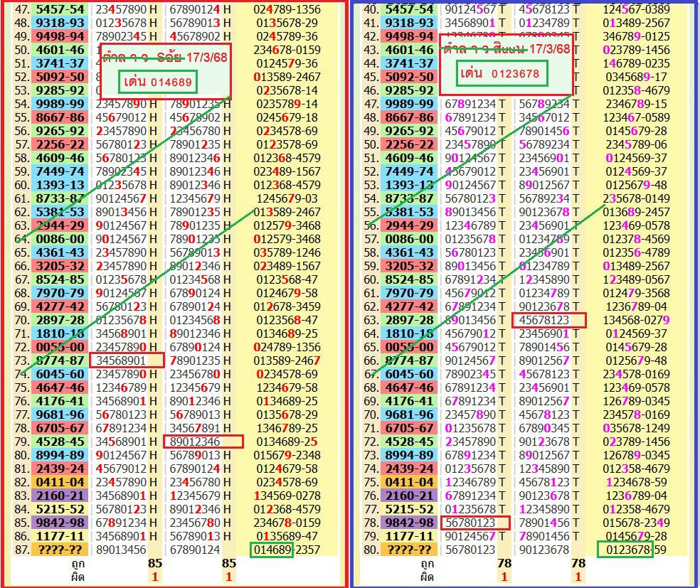
Task: Click the green-boxed 014689 in left row 87
Action: point(271,550)
